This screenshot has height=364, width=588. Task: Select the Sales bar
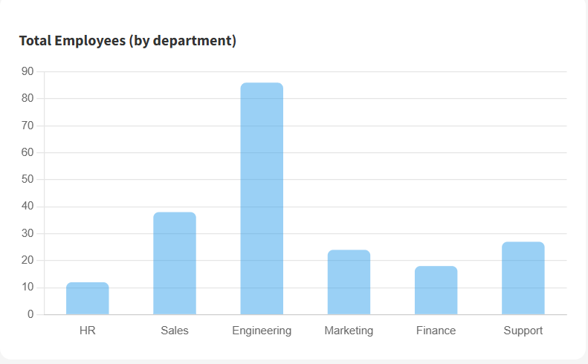click(x=175, y=264)
